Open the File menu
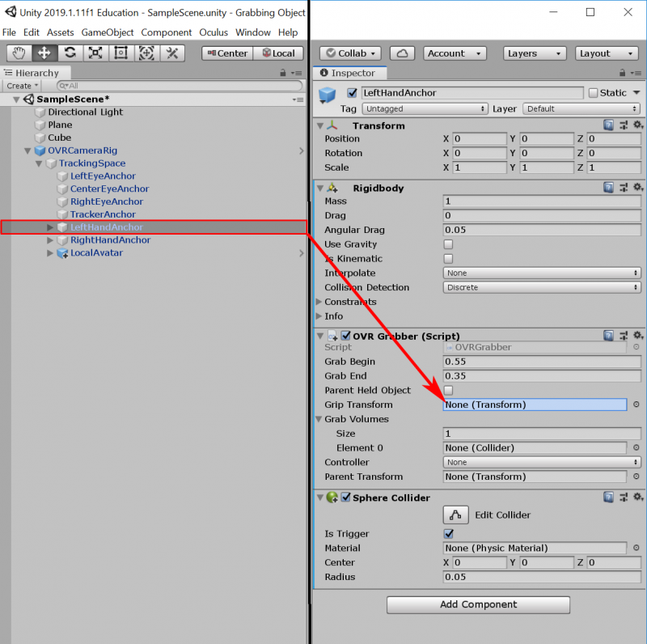The height and width of the screenshot is (644, 647). 9,32
